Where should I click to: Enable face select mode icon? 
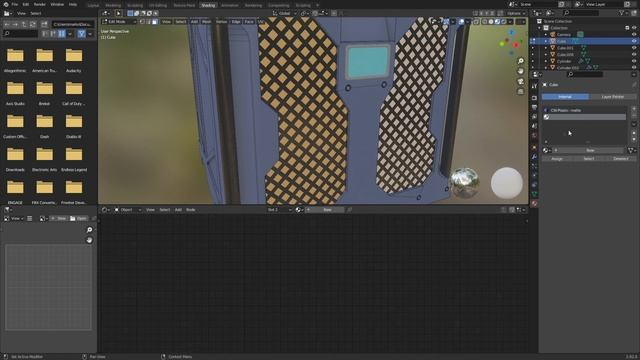point(155,22)
